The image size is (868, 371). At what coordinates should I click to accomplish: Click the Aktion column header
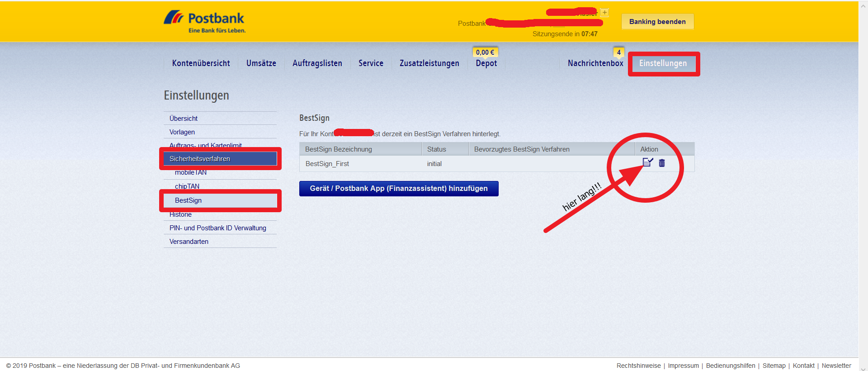[x=665, y=149]
